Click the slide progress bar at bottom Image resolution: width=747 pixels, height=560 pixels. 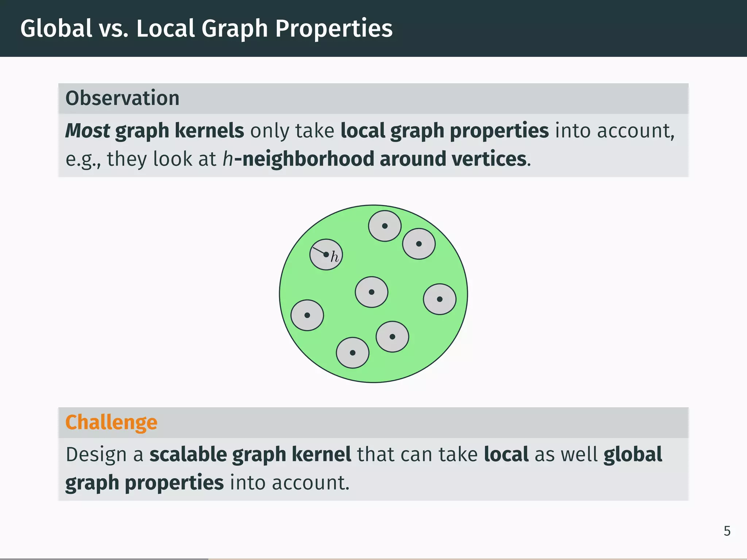coord(373,559)
